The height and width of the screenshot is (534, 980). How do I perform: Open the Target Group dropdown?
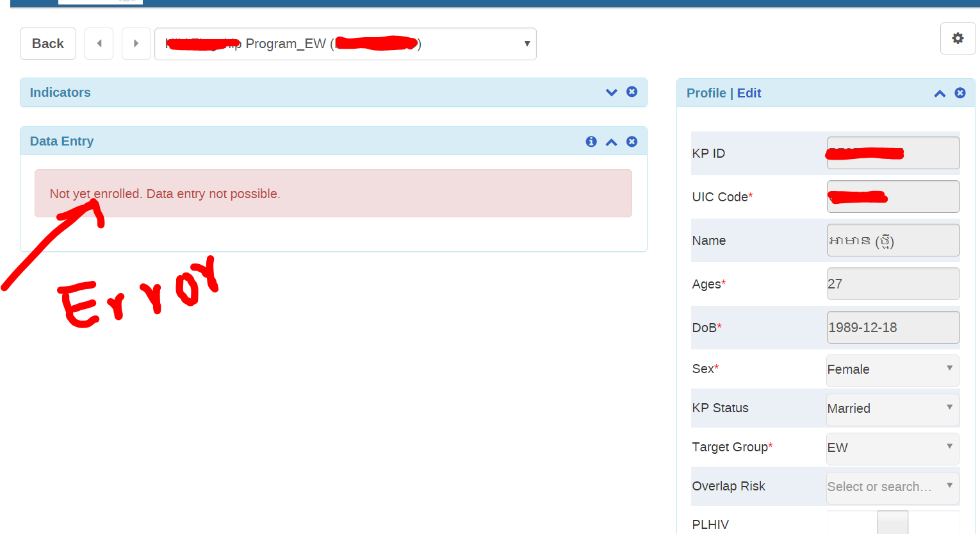tap(892, 448)
